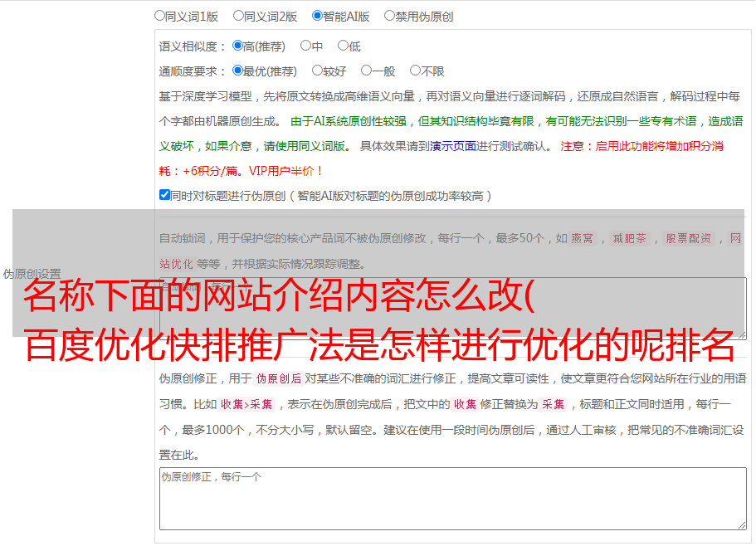The image size is (756, 546).
Task: Click the 收集>采集 example tag
Action: click(x=246, y=404)
